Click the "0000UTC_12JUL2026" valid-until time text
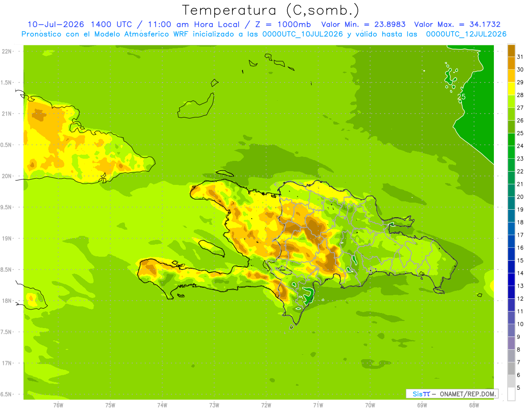 (x=466, y=34)
